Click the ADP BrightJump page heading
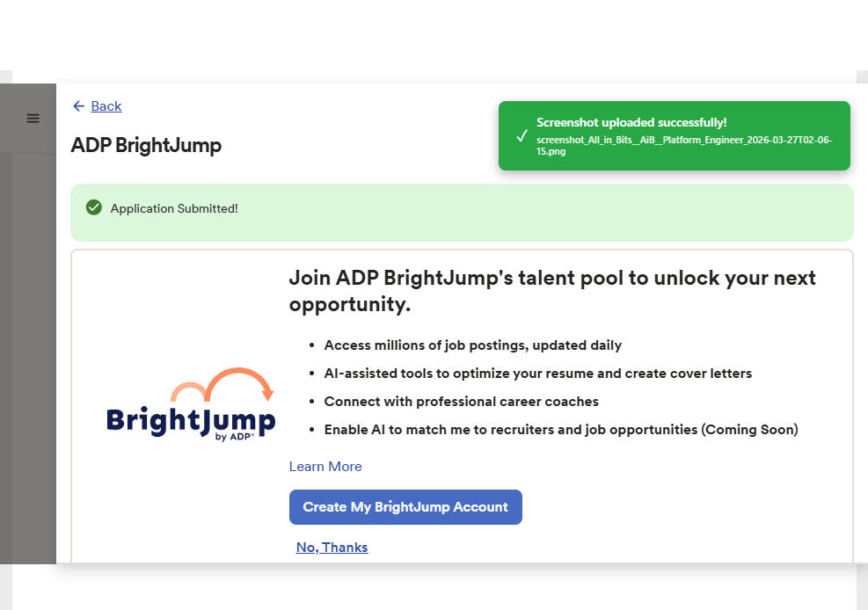Viewport: 868px width, 610px height. [x=146, y=145]
